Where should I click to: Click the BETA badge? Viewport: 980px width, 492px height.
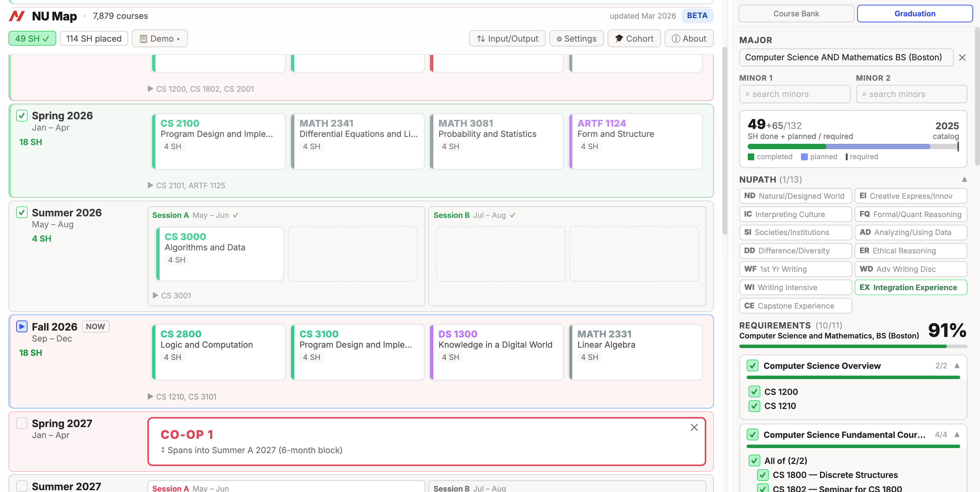(697, 16)
